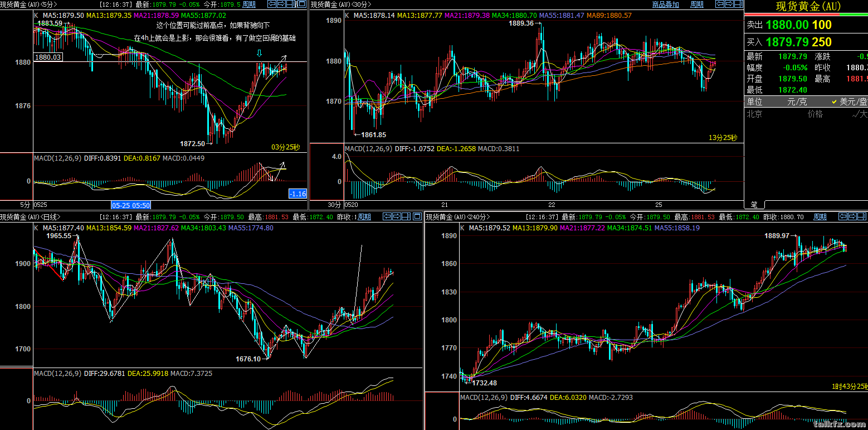Click the split-layout icon in the 30分 chart header
868x430 pixels.
739,4
